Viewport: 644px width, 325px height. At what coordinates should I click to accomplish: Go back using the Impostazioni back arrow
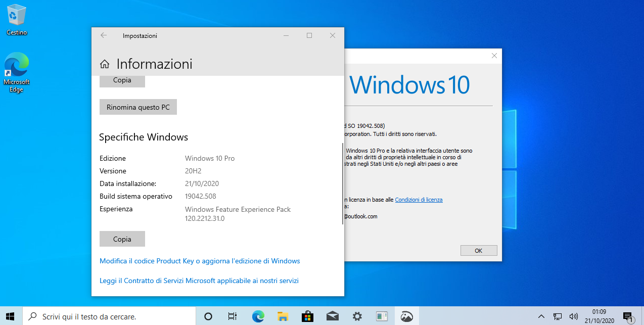[x=104, y=35]
